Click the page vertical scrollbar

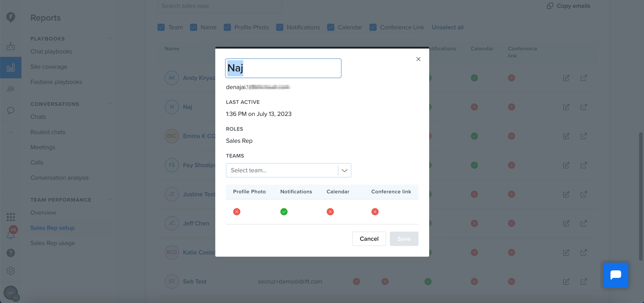(640, 196)
